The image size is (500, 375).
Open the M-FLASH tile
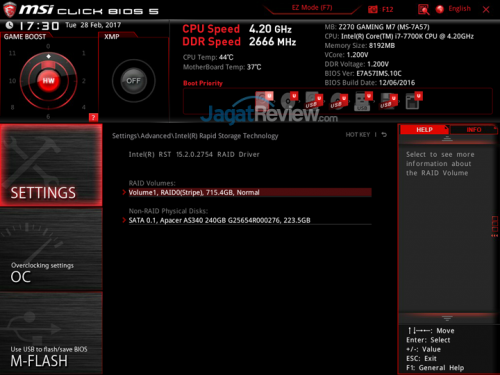pyautogui.click(x=51, y=333)
